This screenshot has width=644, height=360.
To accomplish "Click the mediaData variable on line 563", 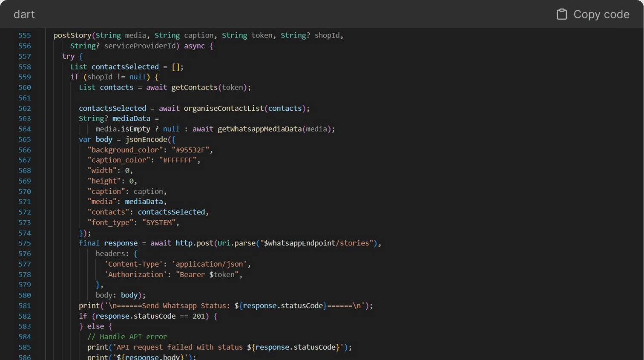I will point(131,118).
